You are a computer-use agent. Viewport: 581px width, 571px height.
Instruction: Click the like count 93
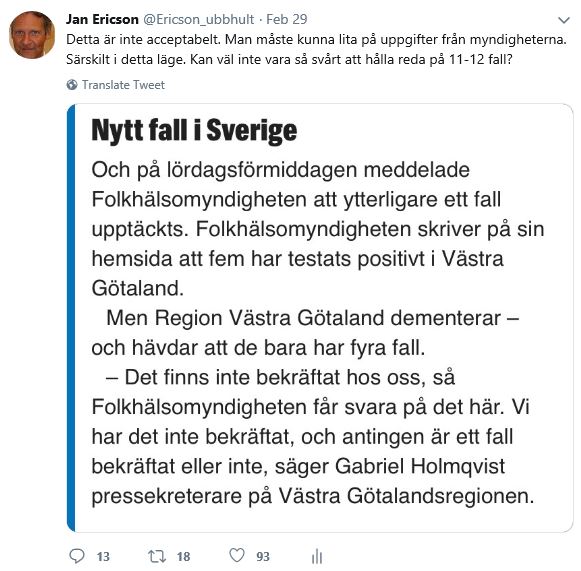(263, 557)
